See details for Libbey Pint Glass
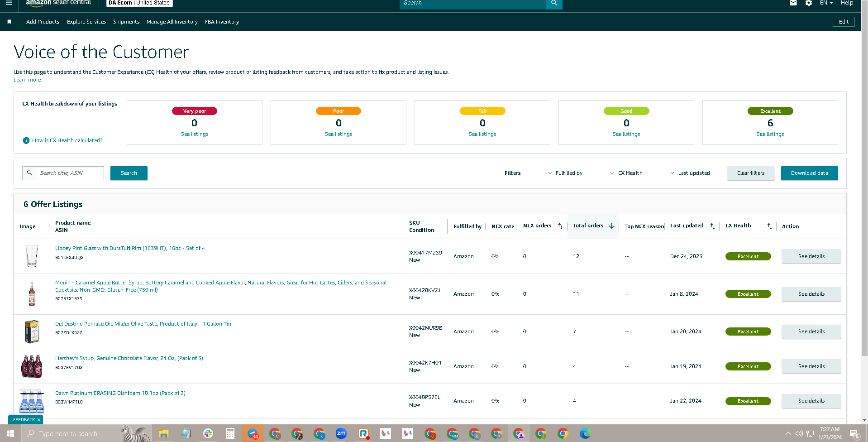Viewport: 868px width, 442px height. click(x=811, y=256)
